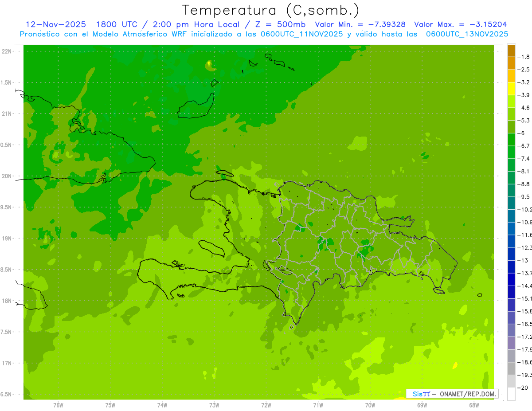532x411 pixels.
Task: Pick the lime colorbar swatch between -3.9 and -4.6
Action: (x=511, y=102)
